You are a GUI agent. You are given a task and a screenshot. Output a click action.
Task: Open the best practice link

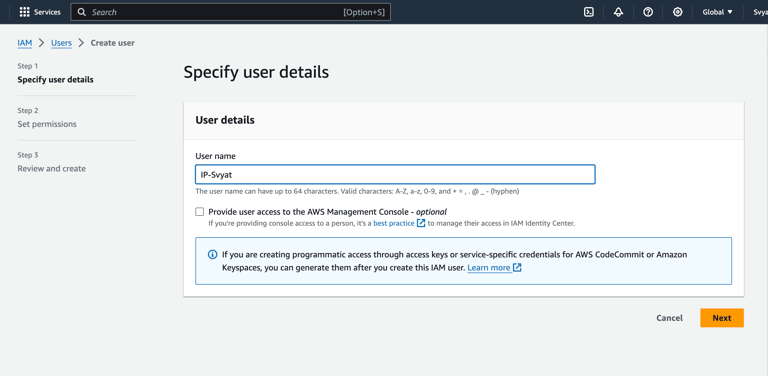click(x=394, y=223)
